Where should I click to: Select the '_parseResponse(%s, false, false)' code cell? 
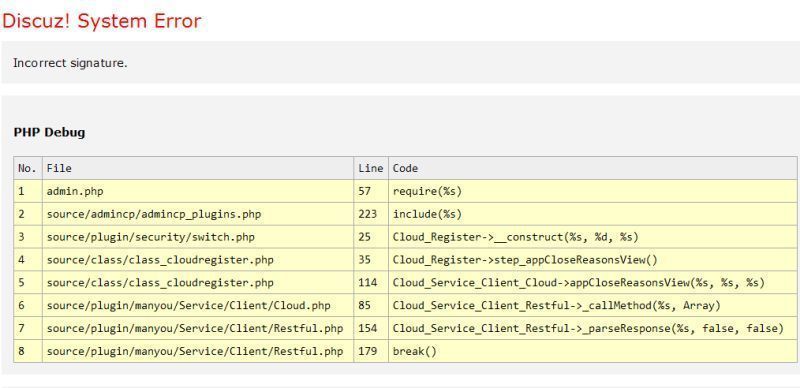[x=593, y=328]
